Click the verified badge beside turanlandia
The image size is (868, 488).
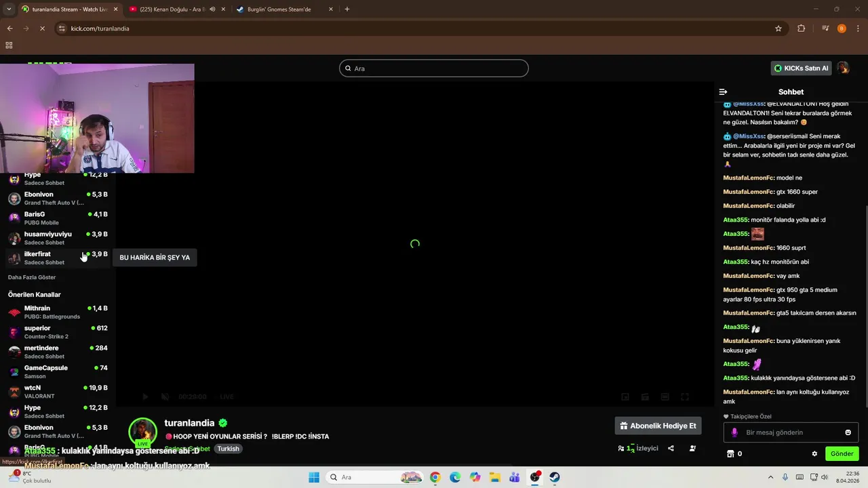pos(222,423)
